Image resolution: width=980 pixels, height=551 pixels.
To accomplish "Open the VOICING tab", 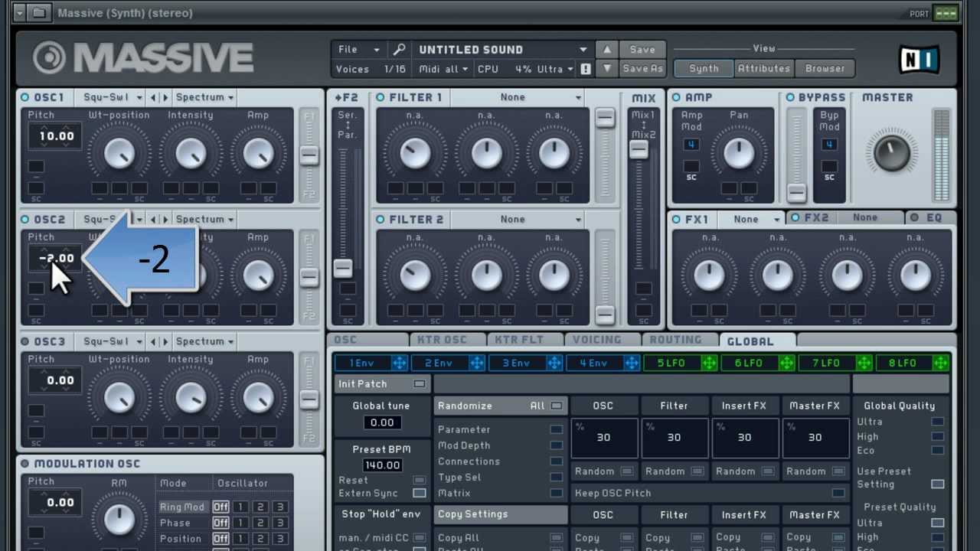I will click(603, 341).
